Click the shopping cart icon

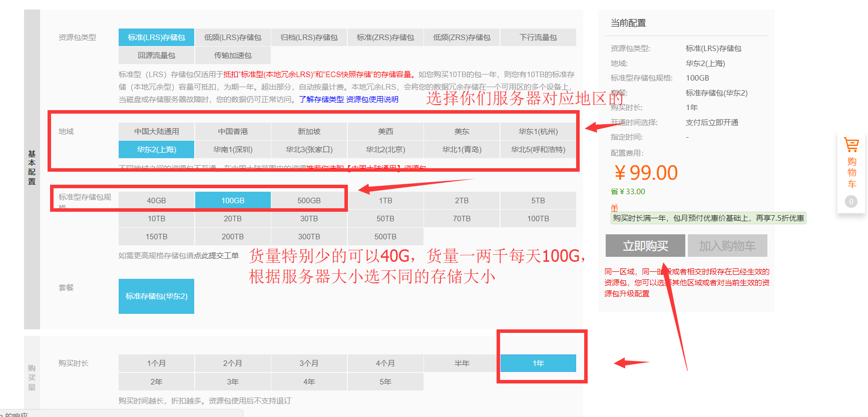[851, 145]
